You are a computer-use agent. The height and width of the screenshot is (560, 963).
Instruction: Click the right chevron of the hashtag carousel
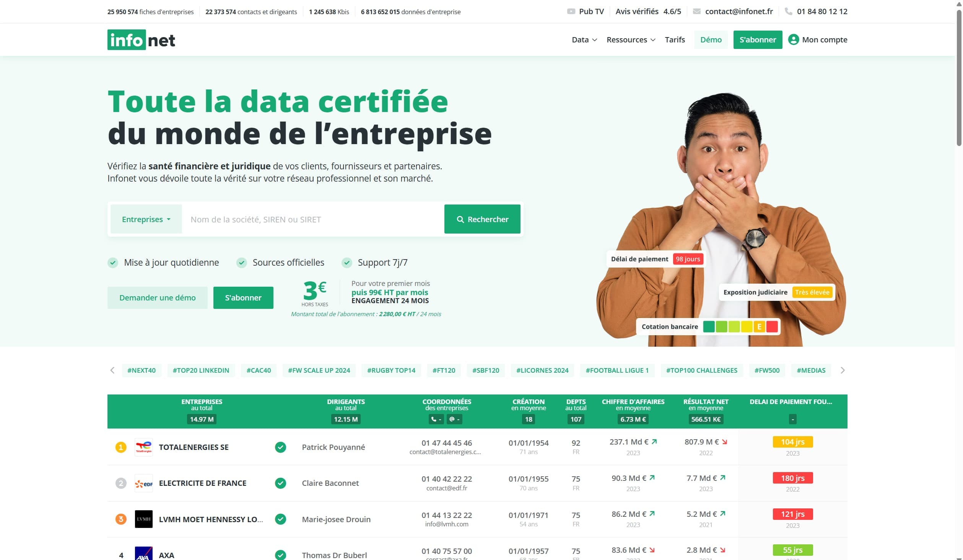click(842, 370)
